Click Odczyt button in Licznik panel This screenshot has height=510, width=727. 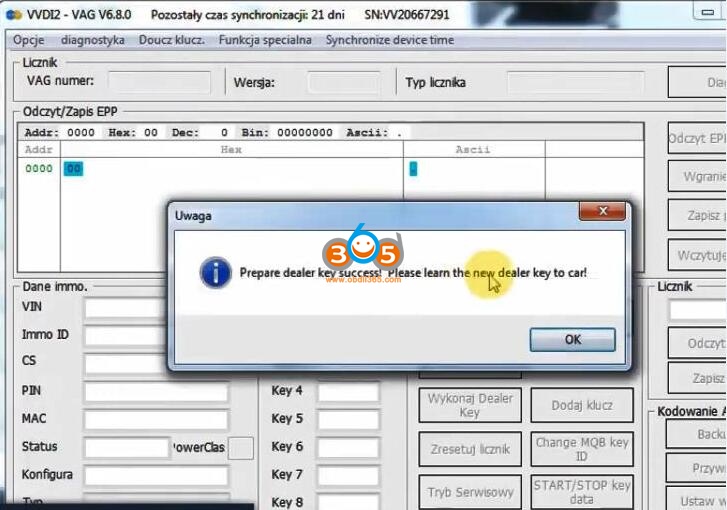[x=697, y=343]
